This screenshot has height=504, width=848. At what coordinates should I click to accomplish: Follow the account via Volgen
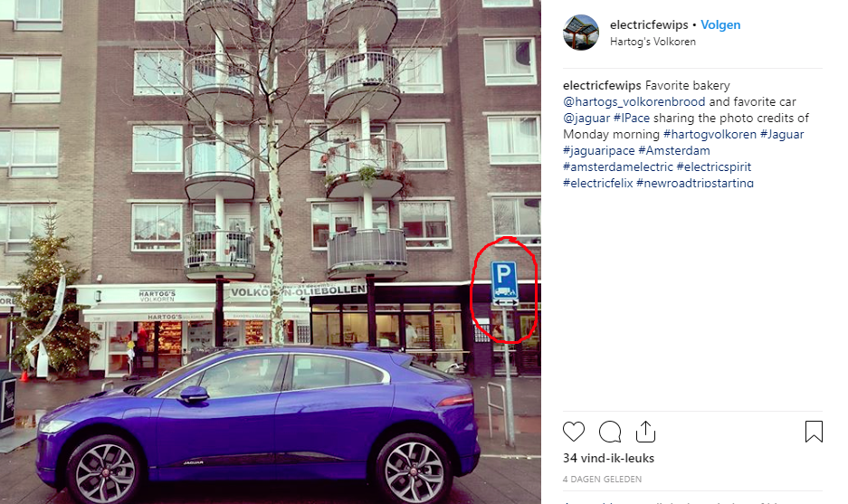pyautogui.click(x=720, y=24)
